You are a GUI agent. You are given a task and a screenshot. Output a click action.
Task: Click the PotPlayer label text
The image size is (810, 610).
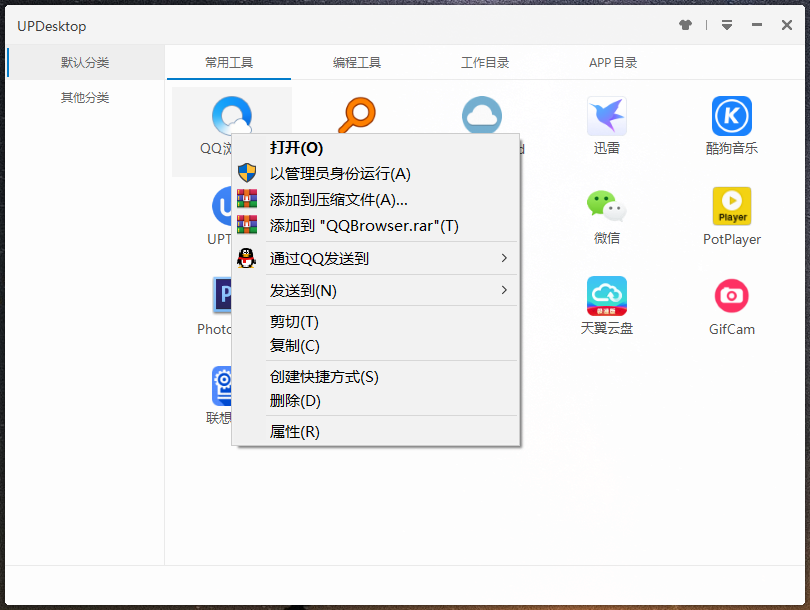tap(731, 239)
